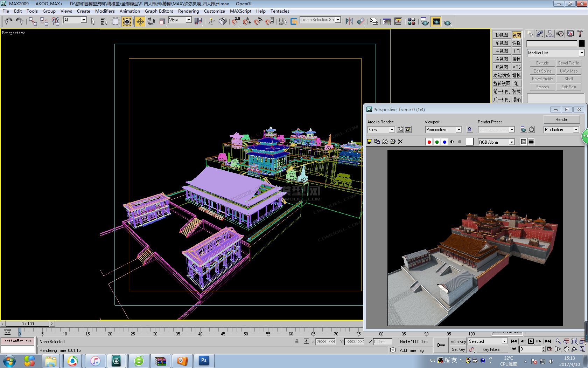
Task: Toggle the viewport render lock
Action: tap(469, 129)
